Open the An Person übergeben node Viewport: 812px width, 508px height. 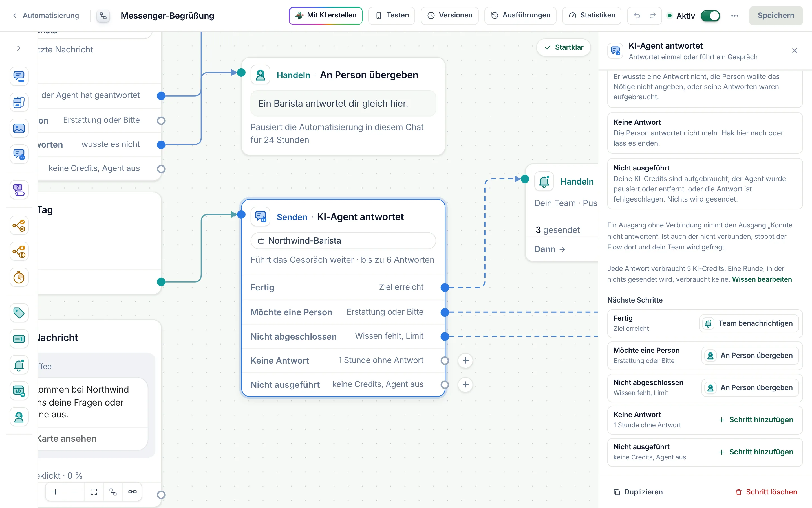tap(343, 106)
